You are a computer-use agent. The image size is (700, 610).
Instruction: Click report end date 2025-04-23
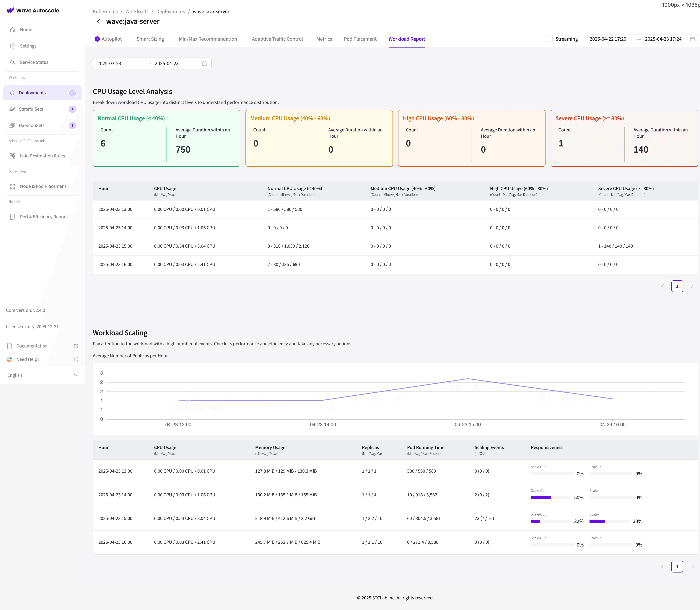click(x=167, y=64)
